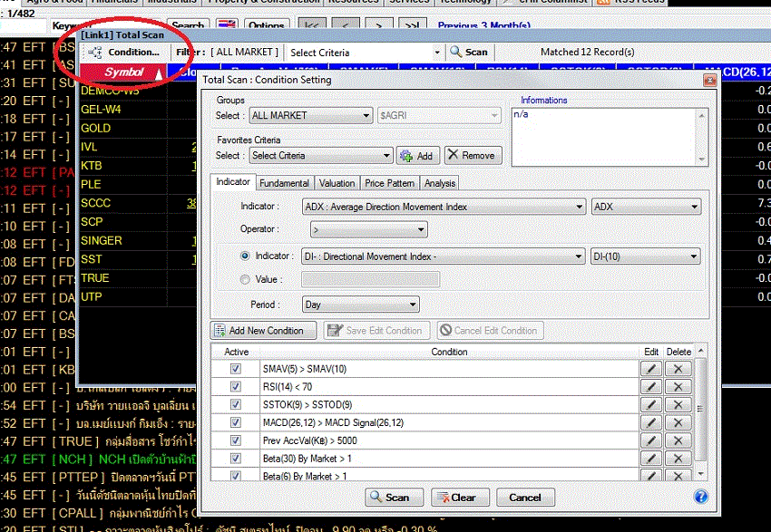Toggle the Beta(30) By Market checkbox
This screenshot has height=532, width=771.
(x=236, y=459)
